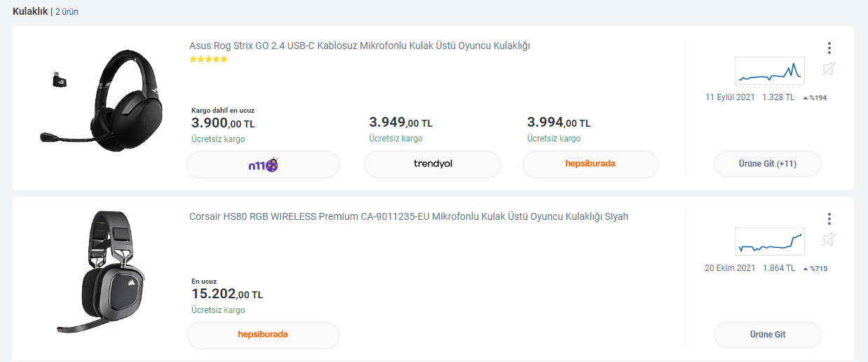Screen dimensions: 868x362
Task: Open Hepsiburada offer for Asus headset
Action: coord(590,164)
